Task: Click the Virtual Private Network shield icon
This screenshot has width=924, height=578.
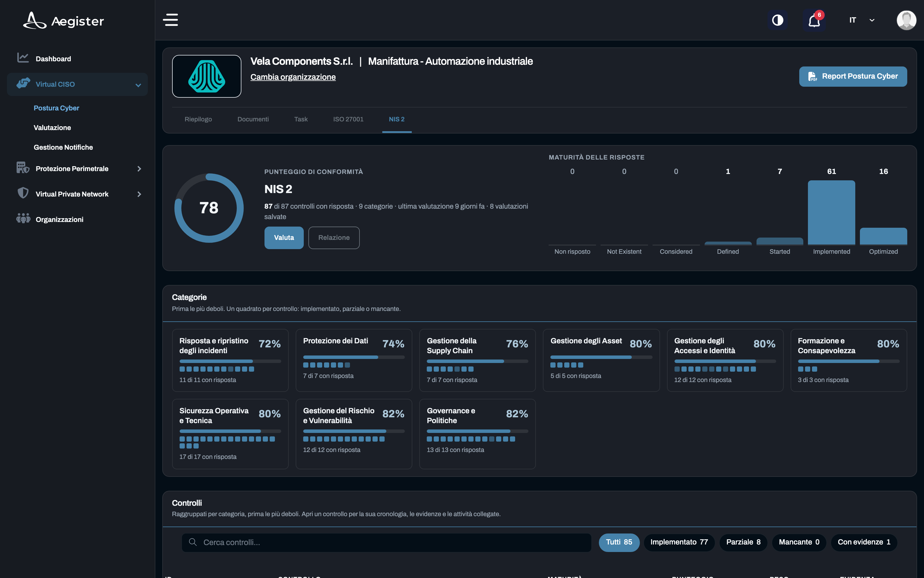Action: (x=23, y=193)
